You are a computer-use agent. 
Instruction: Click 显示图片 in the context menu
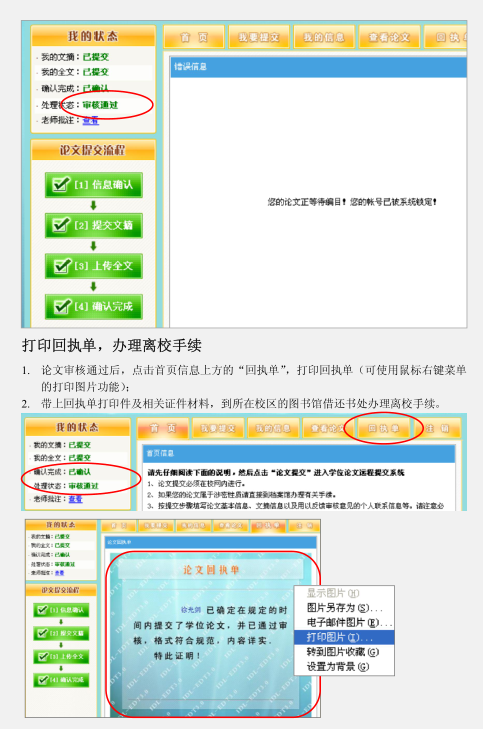point(344,593)
